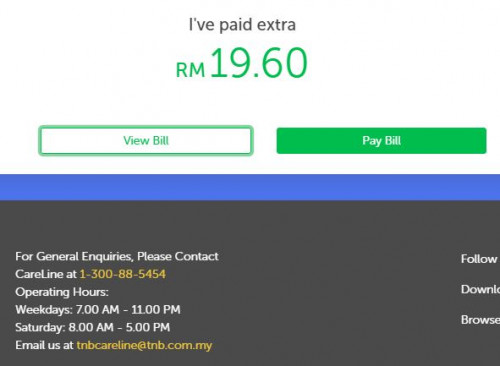
Task: Click the white space beside the 19.60 amount
Action: (400, 63)
